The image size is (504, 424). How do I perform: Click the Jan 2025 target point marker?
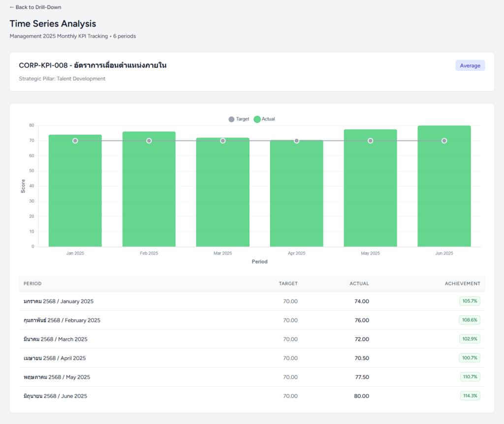(x=75, y=141)
